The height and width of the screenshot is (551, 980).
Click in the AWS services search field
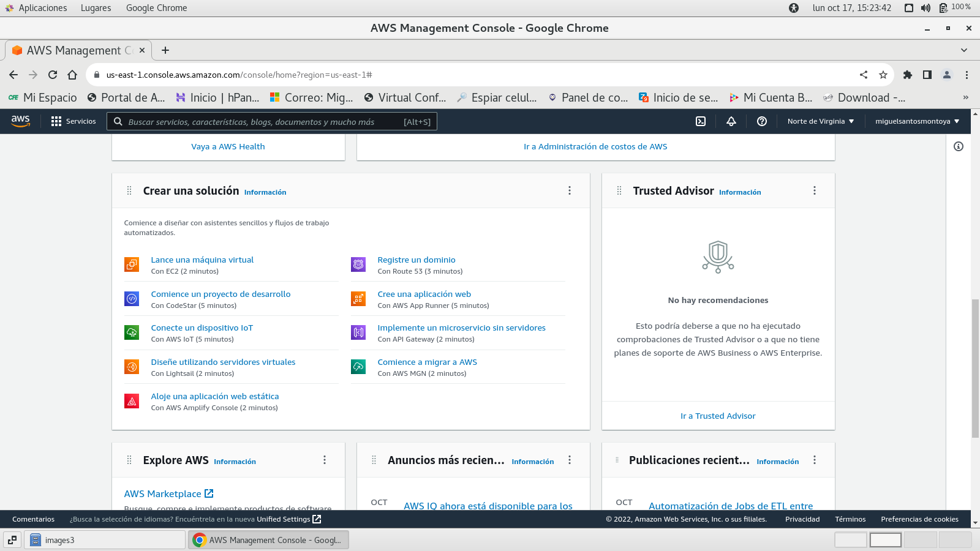pyautogui.click(x=263, y=122)
